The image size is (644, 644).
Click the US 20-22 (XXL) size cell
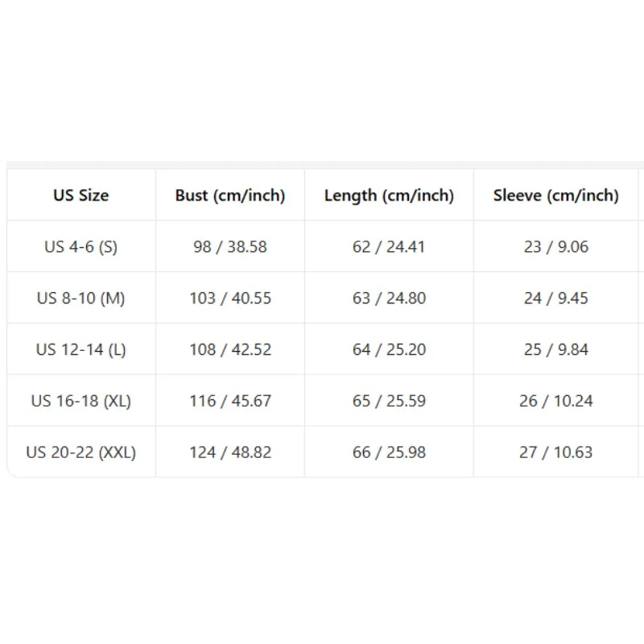81,452
